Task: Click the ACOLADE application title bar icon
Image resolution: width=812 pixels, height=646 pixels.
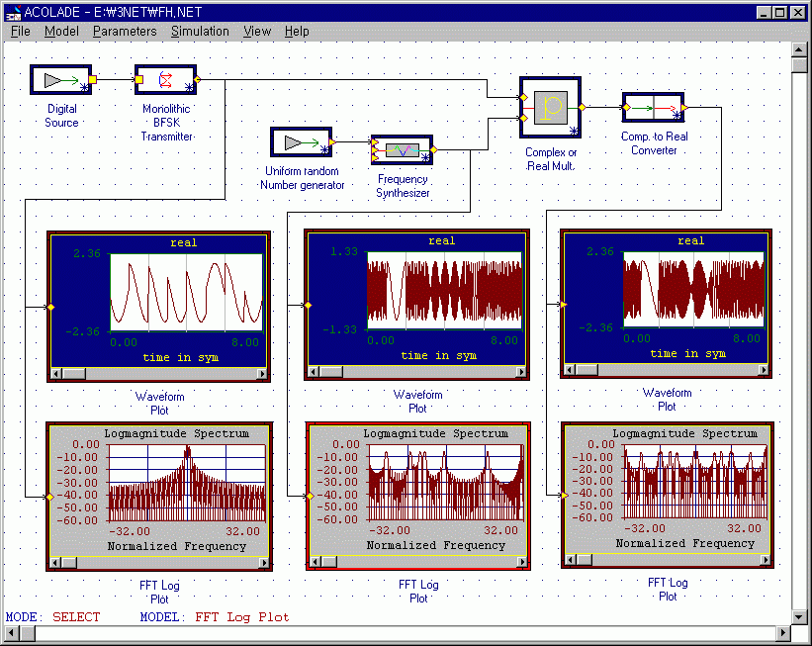Action: 13,13
